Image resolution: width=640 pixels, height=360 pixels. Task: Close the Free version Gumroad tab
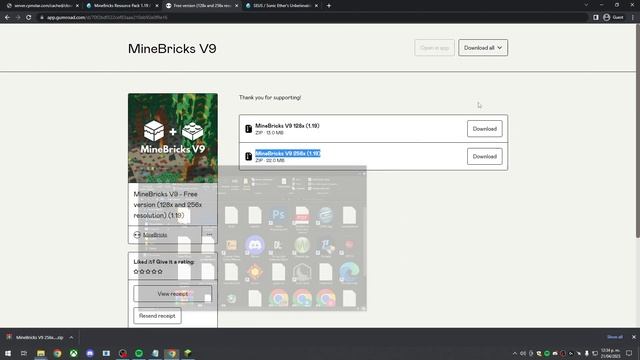(x=236, y=6)
